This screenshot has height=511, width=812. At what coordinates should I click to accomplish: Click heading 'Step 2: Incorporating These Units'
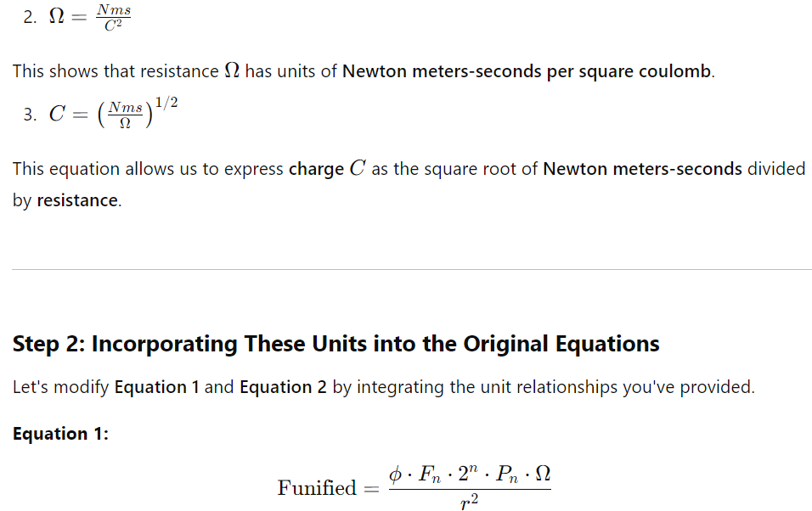336,343
